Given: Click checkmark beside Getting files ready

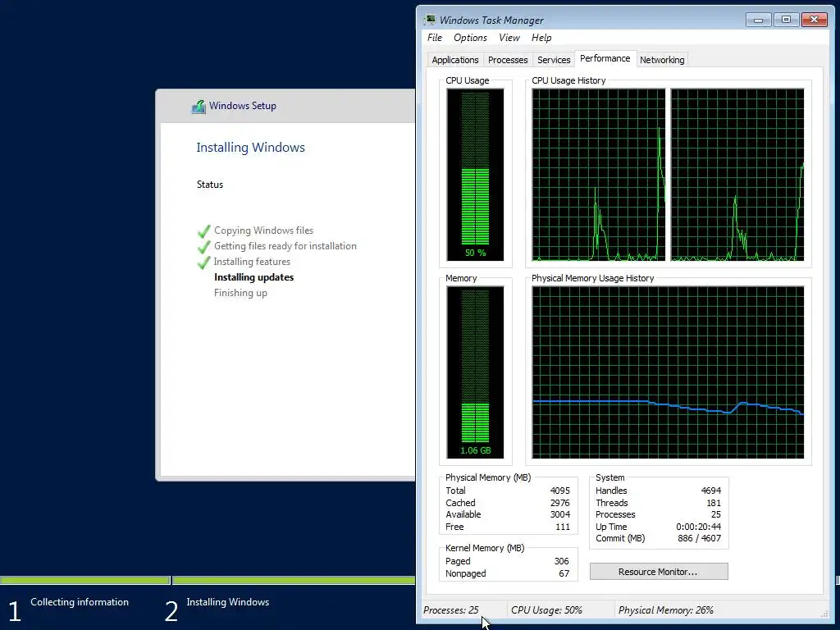Looking at the screenshot, I should pyautogui.click(x=203, y=246).
